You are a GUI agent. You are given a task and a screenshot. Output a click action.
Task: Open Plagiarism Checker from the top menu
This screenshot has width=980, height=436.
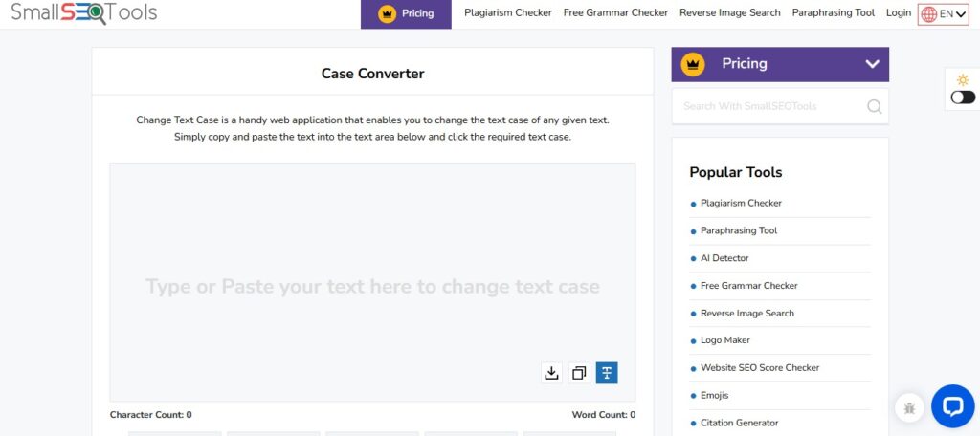pyautogui.click(x=507, y=13)
